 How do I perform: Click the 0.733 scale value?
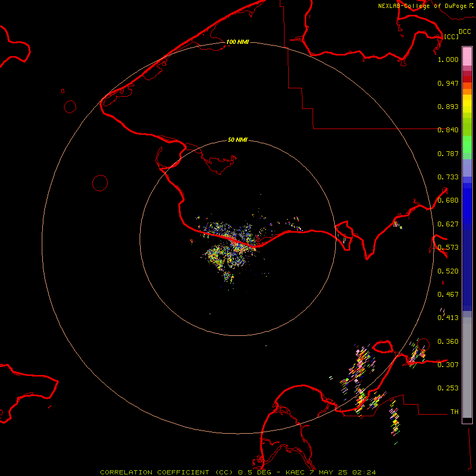coord(448,177)
